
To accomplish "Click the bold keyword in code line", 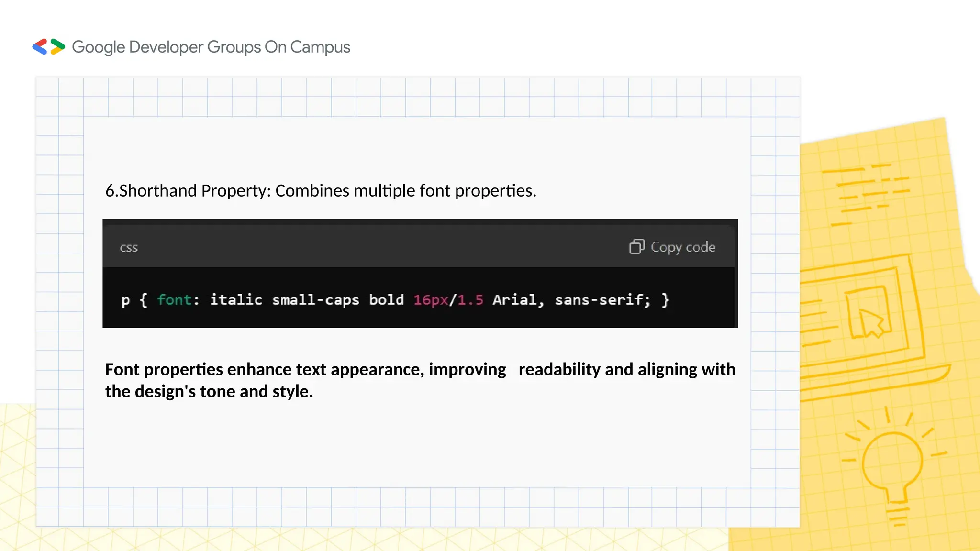I will click(x=386, y=300).
